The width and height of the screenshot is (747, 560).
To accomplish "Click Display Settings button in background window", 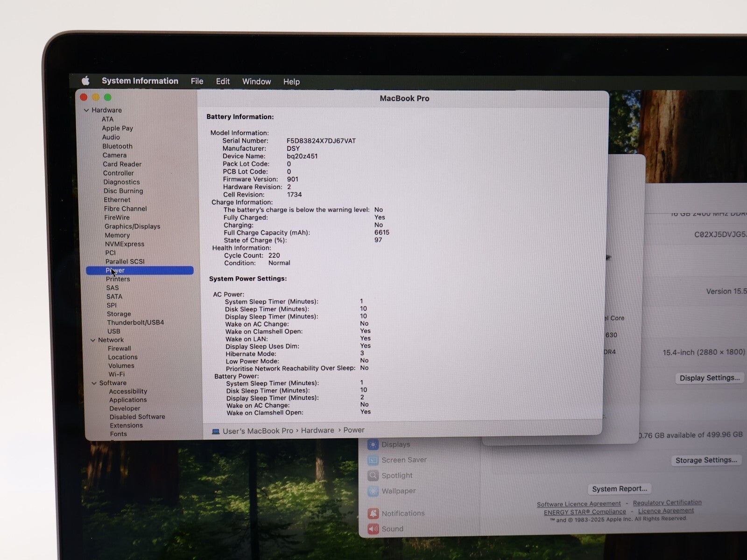I will 710,378.
